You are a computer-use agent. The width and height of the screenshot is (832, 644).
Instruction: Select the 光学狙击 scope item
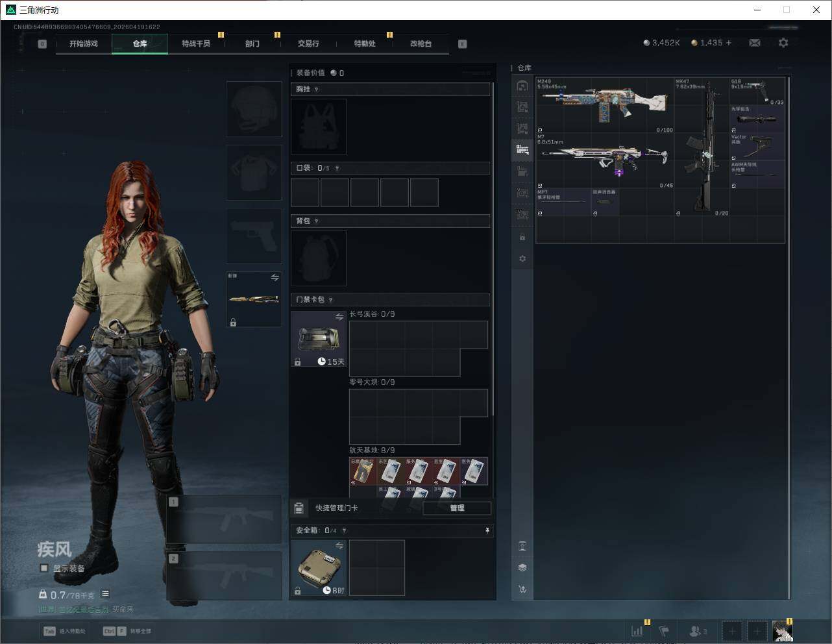757,119
